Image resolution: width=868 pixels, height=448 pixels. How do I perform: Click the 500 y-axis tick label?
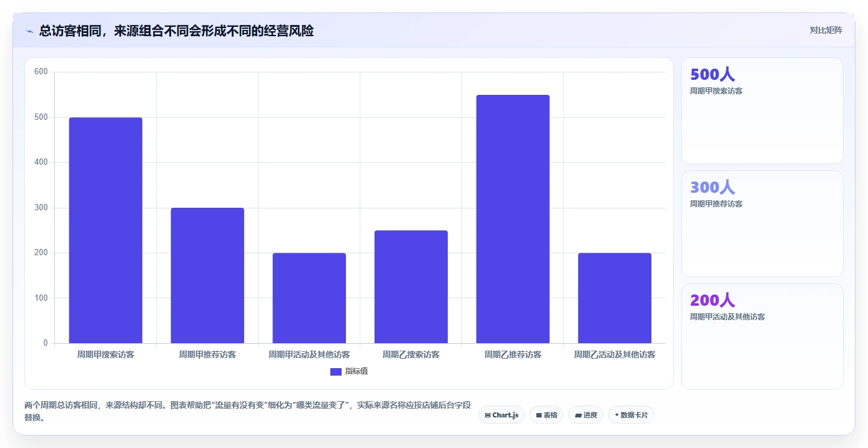pos(41,117)
